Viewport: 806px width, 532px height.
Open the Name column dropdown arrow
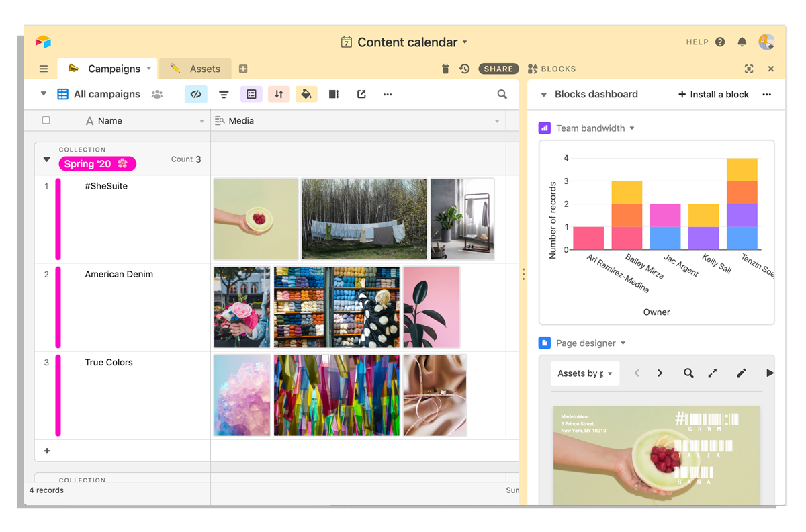point(201,122)
